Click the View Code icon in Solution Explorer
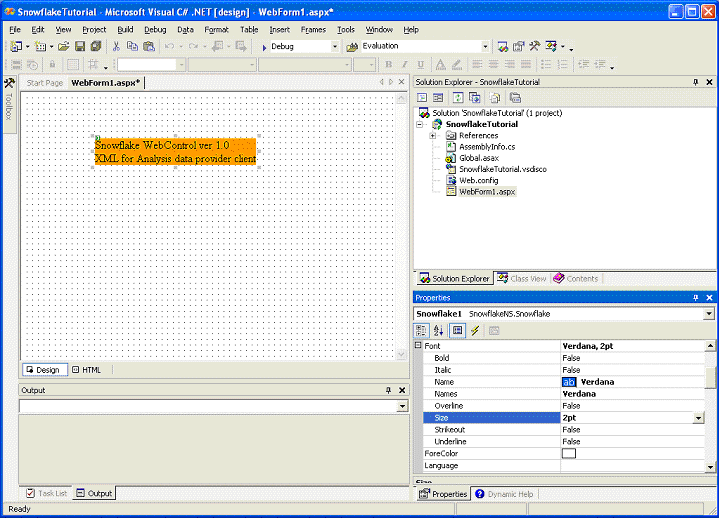Screen dimensions: 719x518 click(x=422, y=98)
